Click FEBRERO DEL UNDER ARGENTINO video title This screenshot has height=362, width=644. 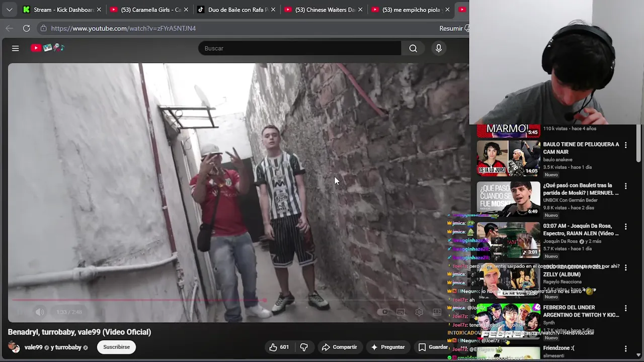(581, 311)
